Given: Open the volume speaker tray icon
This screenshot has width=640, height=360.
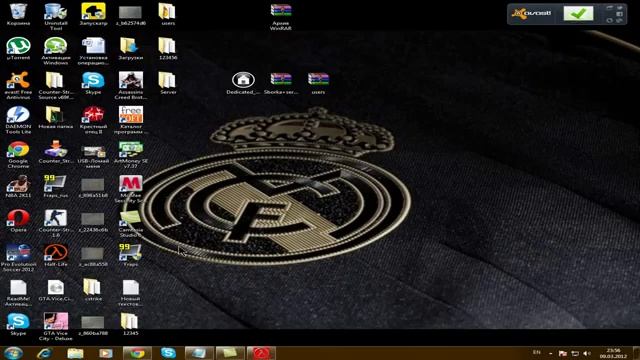Looking at the screenshot, I should click(x=587, y=353).
